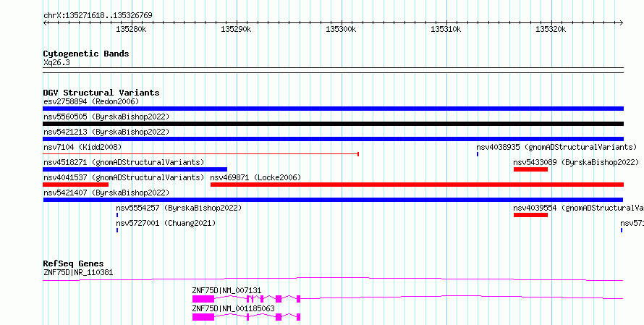Click the 135290k ruler tick label

tap(236, 29)
